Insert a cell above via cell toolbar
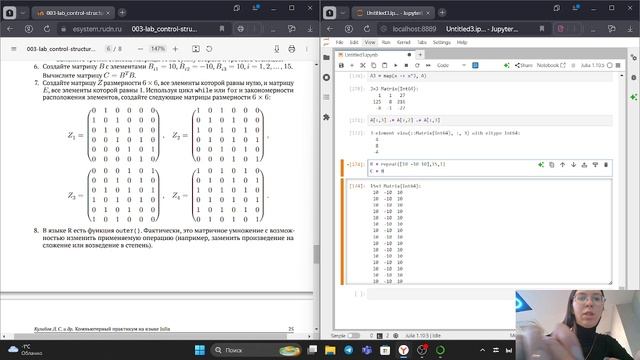The image size is (640, 360). [584, 164]
